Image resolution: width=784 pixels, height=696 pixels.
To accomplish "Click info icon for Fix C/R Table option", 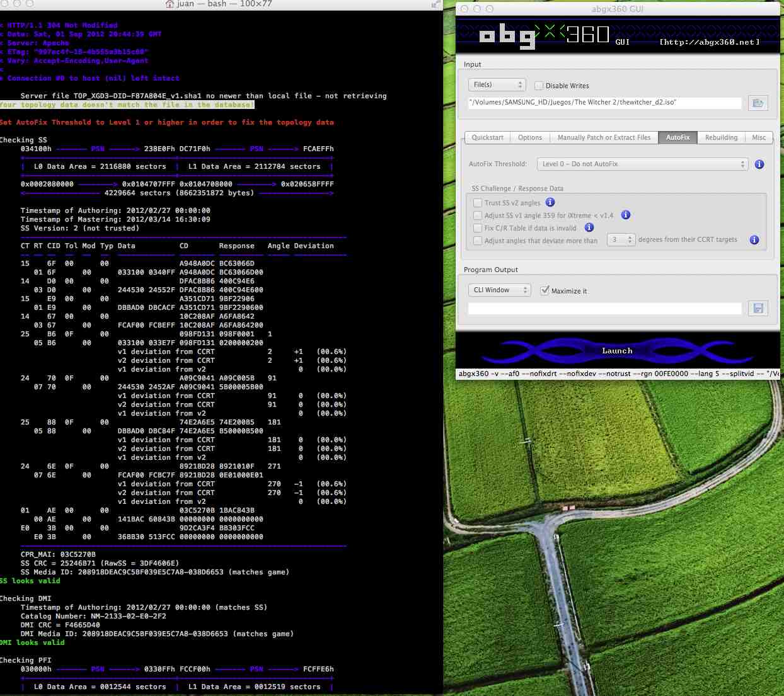I will (589, 227).
